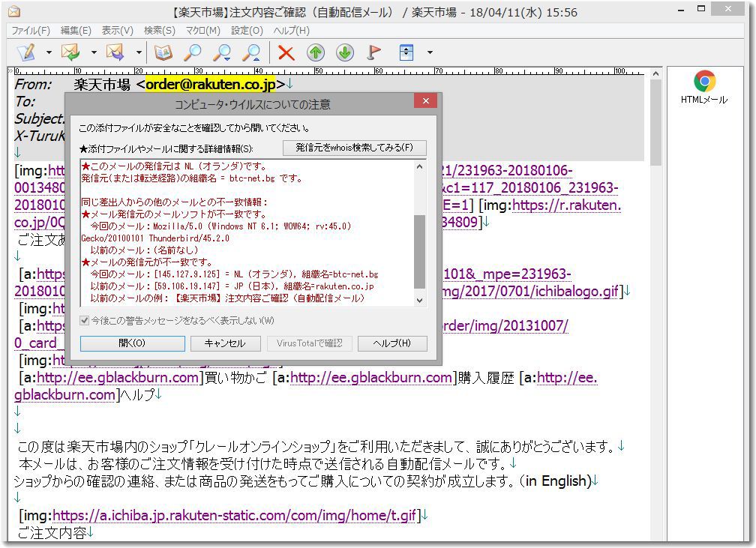Minimize the mail viewer window
Screen dimensions: 756x548
click(681, 10)
